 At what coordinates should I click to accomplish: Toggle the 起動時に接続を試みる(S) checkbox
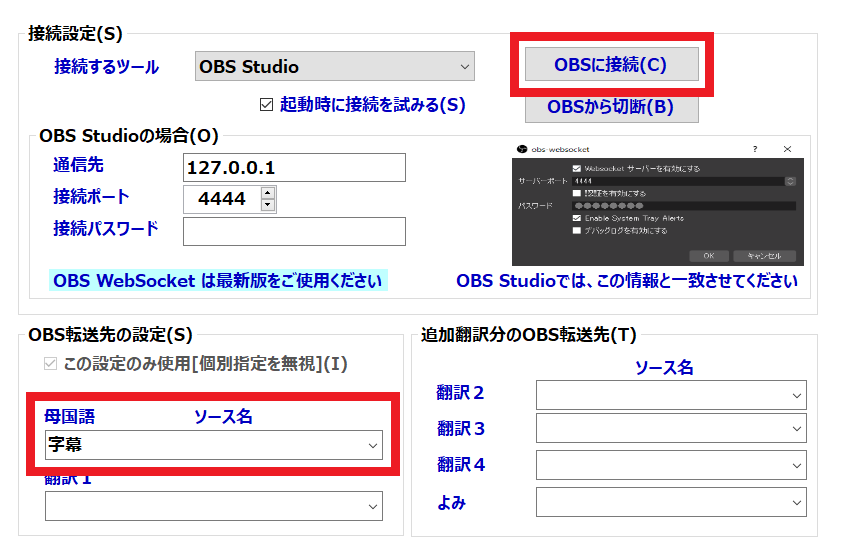266,104
